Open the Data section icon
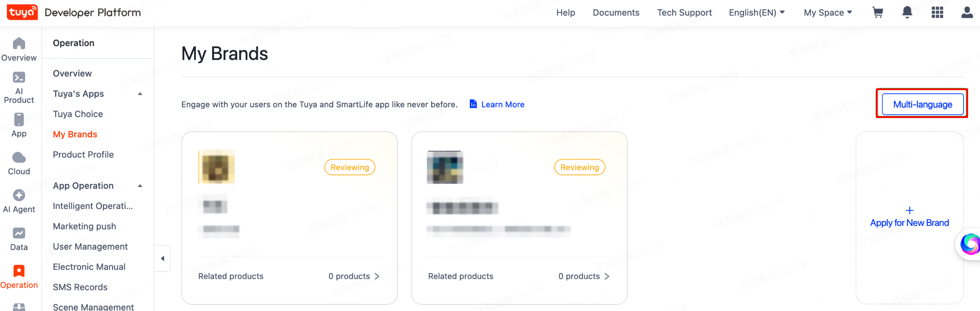This screenshot has width=980, height=311. pos(19,239)
